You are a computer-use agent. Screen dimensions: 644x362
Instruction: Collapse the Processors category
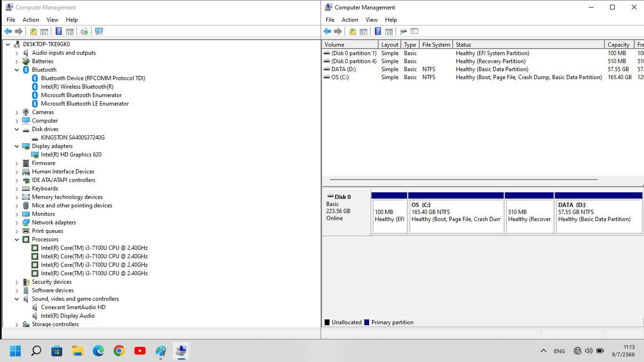click(x=17, y=239)
